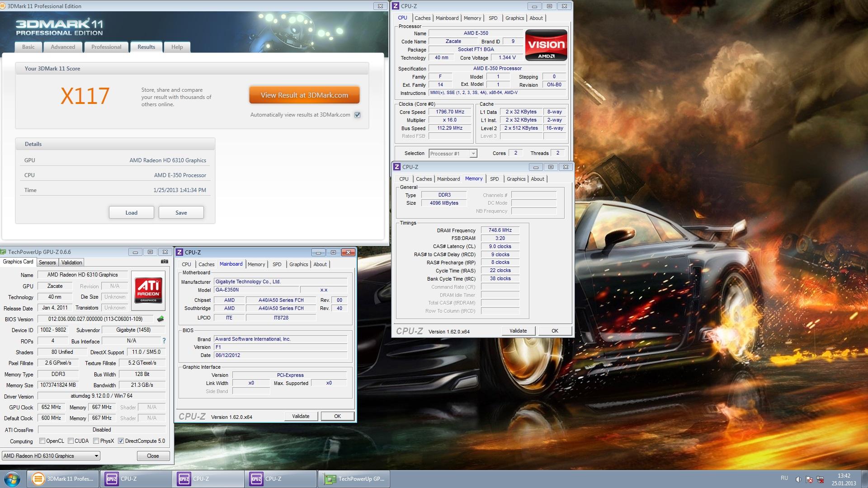The image size is (868, 488).
Task: Switch to the Basic tab in 3DMark
Action: point(28,47)
